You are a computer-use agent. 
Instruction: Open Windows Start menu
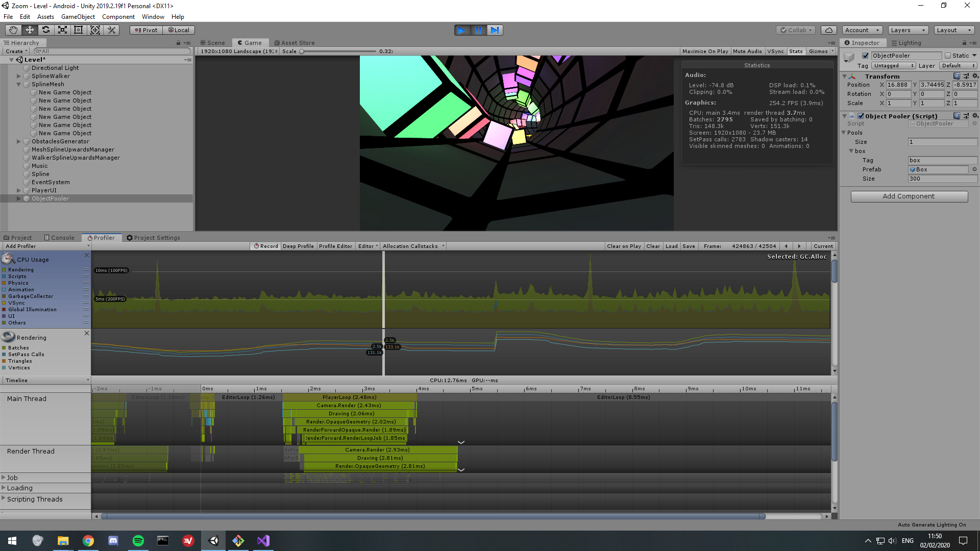[x=12, y=541]
